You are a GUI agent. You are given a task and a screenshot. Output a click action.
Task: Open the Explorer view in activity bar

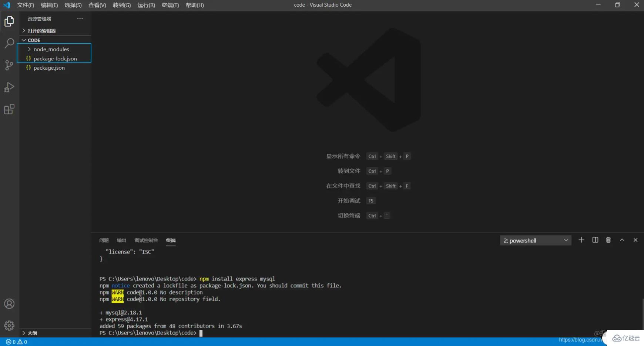coord(9,21)
